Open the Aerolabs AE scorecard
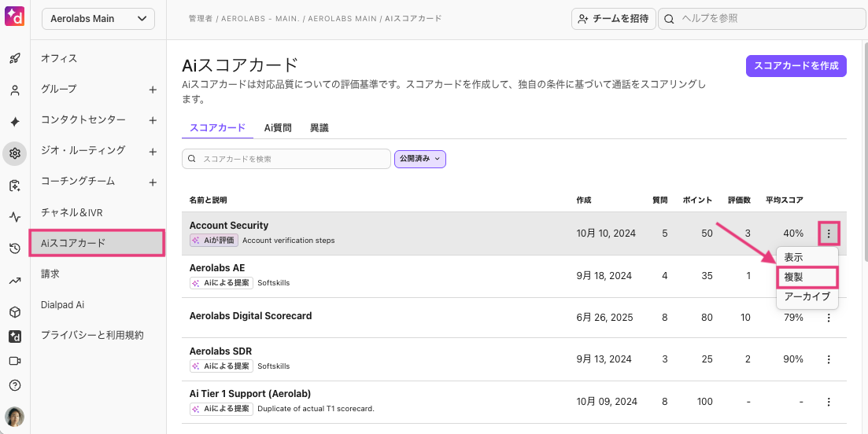The image size is (868, 434). pyautogui.click(x=217, y=267)
